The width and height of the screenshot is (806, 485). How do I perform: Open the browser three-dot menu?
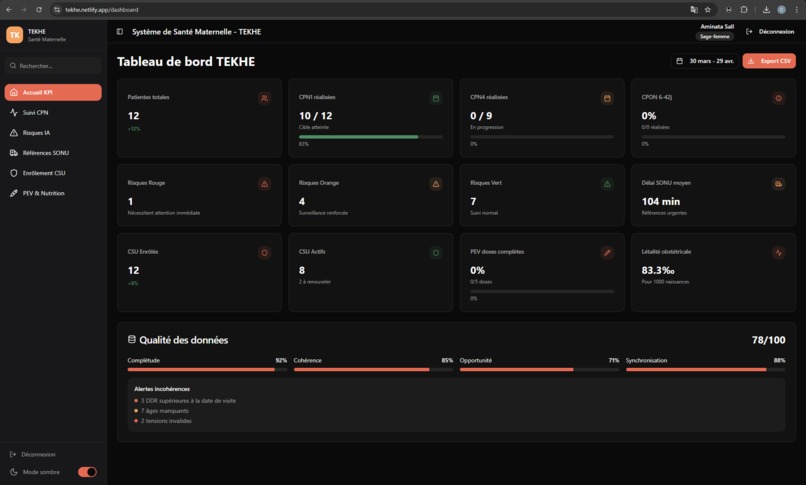tap(796, 10)
